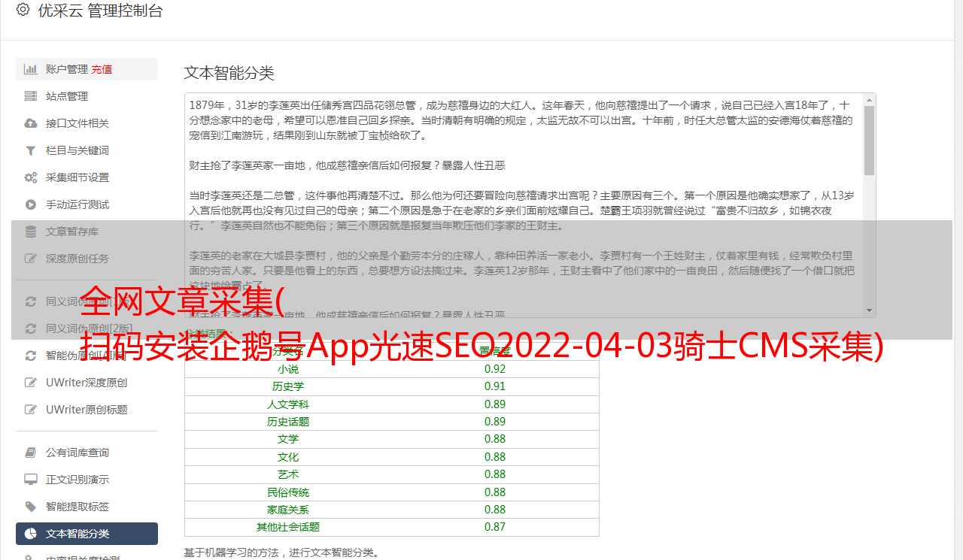The width and height of the screenshot is (963, 560).
Task: Click the 0.88 value in 文化 row
Action: tap(495, 457)
